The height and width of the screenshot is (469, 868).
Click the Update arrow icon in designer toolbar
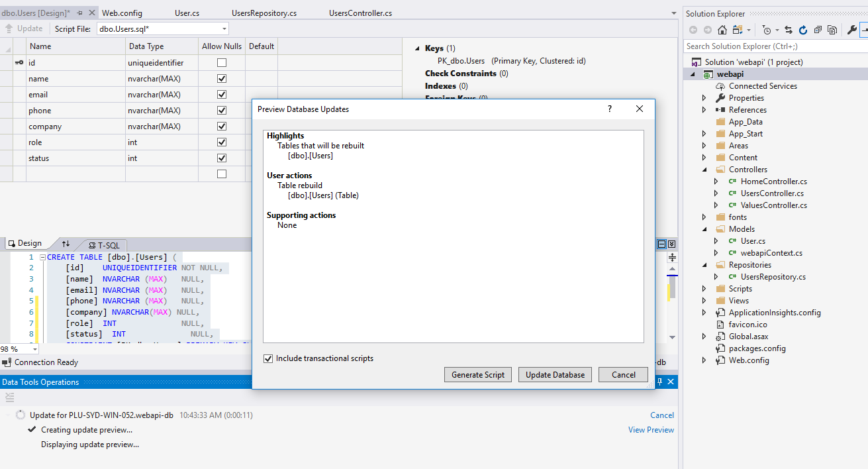(9, 28)
